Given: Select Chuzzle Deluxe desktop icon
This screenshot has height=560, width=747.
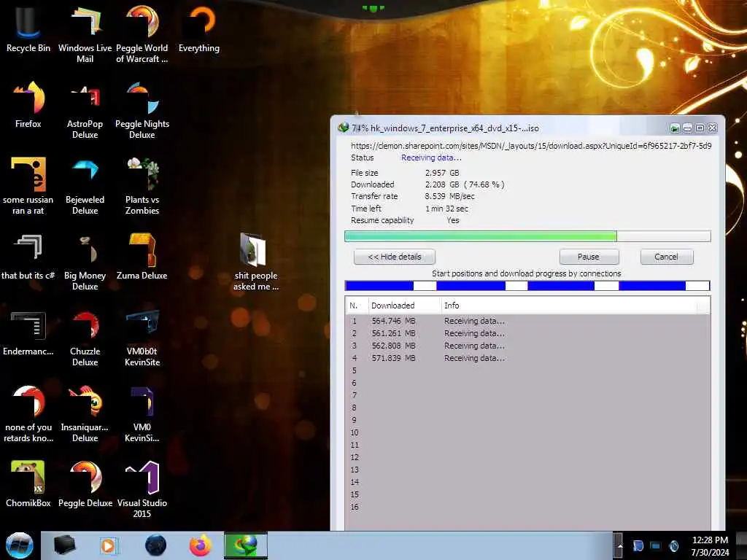Looking at the screenshot, I should point(85,338).
